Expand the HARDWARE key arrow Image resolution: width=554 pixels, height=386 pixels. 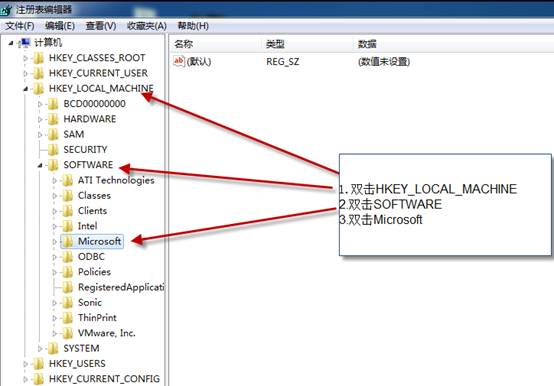point(40,119)
